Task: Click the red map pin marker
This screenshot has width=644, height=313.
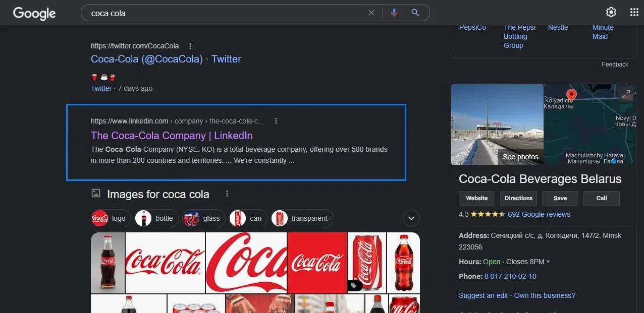Action: (571, 95)
